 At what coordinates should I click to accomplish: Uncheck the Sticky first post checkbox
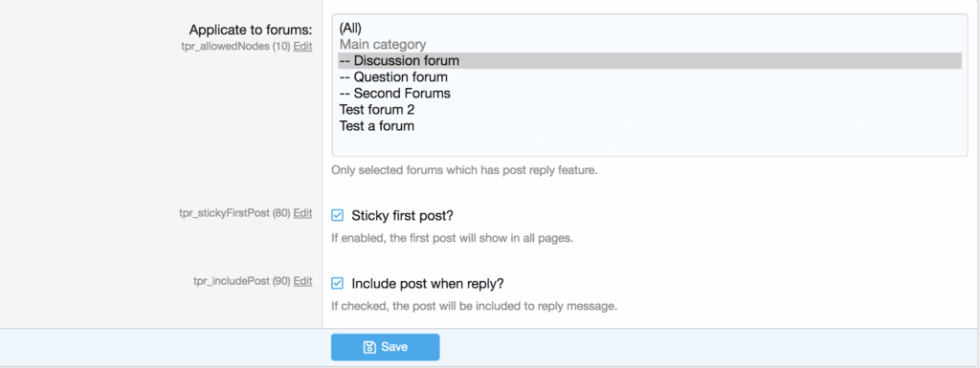[338, 215]
